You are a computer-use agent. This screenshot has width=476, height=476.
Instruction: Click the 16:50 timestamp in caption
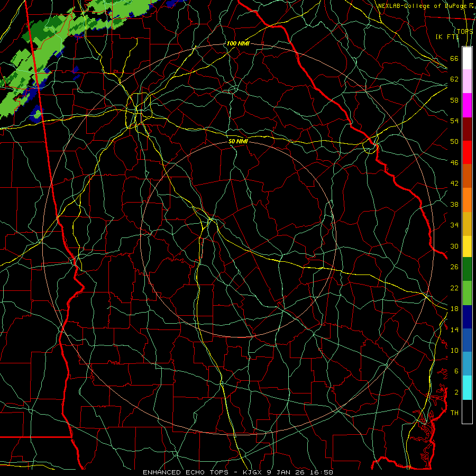click(x=322, y=472)
